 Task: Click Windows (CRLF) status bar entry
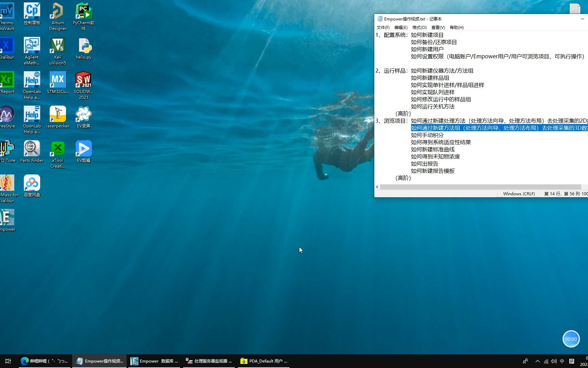(x=519, y=194)
